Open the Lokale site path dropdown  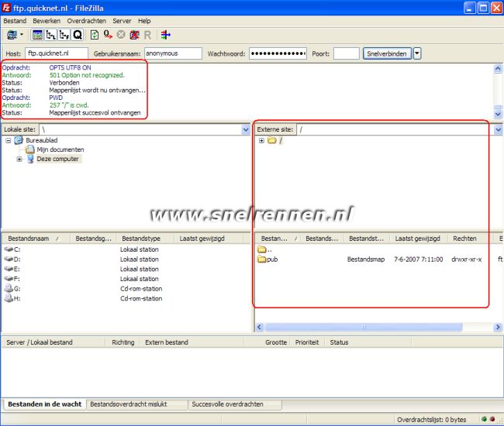pos(246,129)
